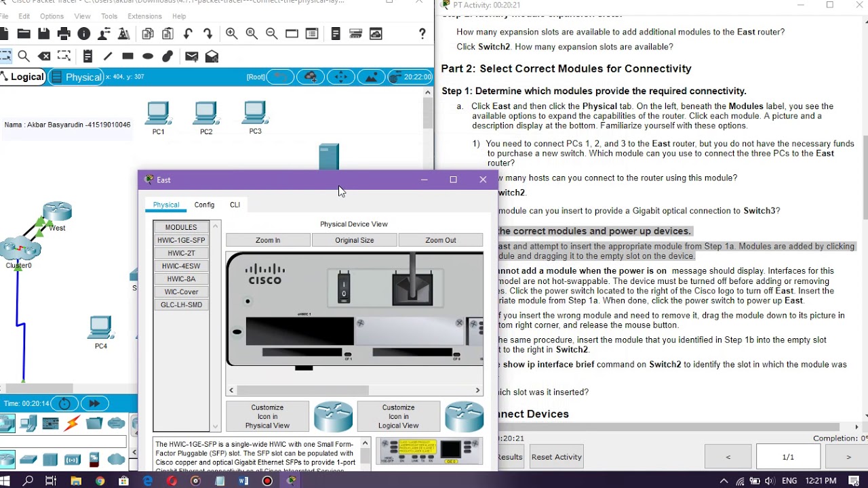The image size is (868, 488).
Task: Open the drawing palette rectangle icon
Action: [292, 34]
